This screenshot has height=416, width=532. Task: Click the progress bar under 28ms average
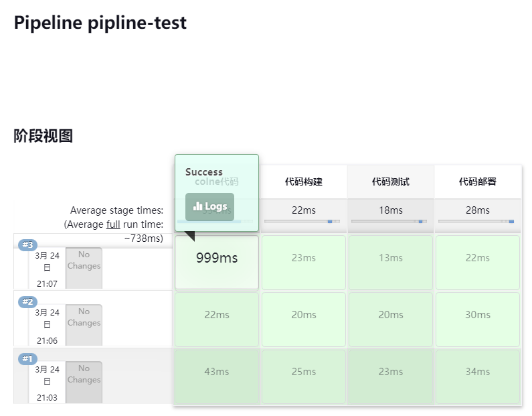tap(475, 221)
